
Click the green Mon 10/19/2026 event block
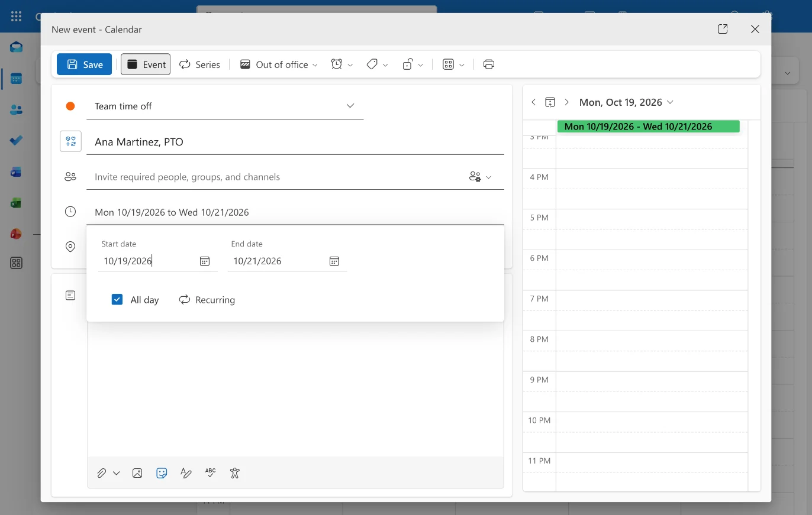tap(649, 127)
